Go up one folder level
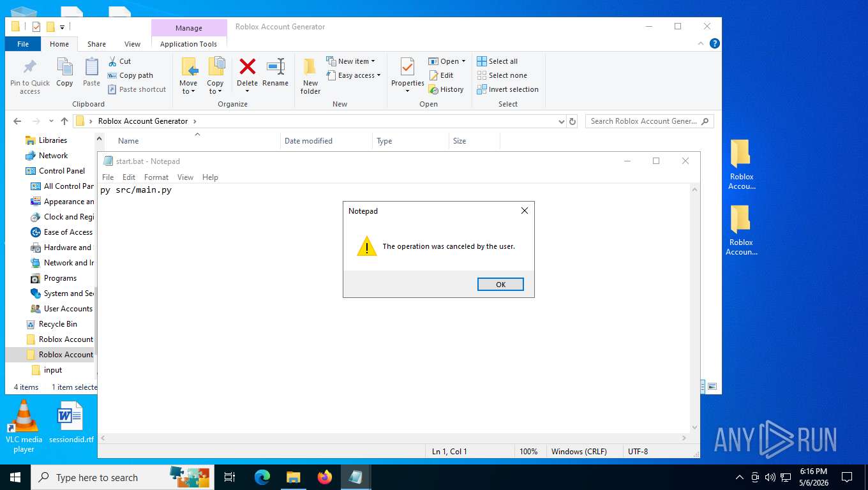The height and width of the screenshot is (490, 868). pos(64,121)
